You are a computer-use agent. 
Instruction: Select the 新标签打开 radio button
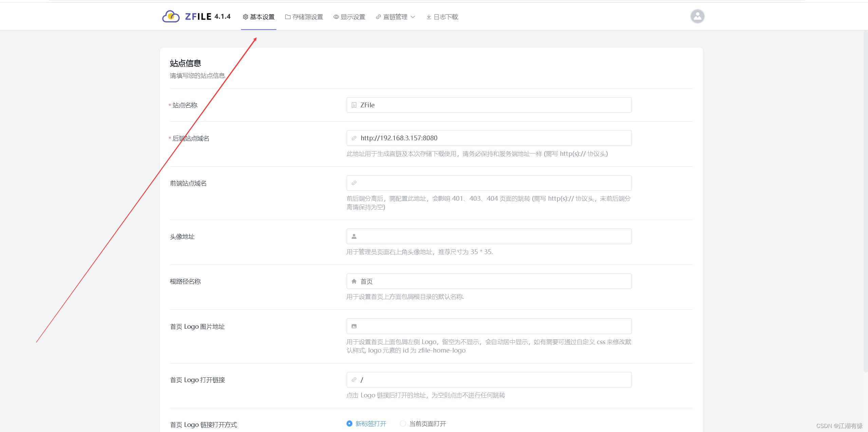coord(349,424)
